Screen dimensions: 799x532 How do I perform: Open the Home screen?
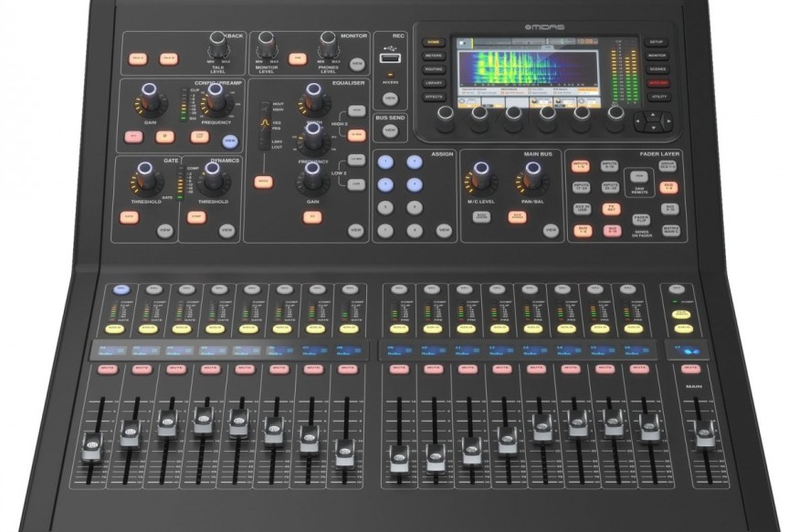pos(433,42)
